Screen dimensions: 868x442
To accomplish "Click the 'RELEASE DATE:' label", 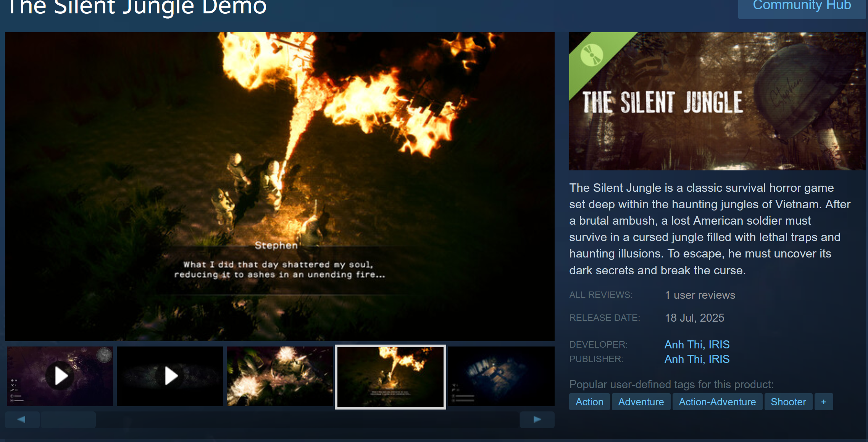I will [x=605, y=318].
